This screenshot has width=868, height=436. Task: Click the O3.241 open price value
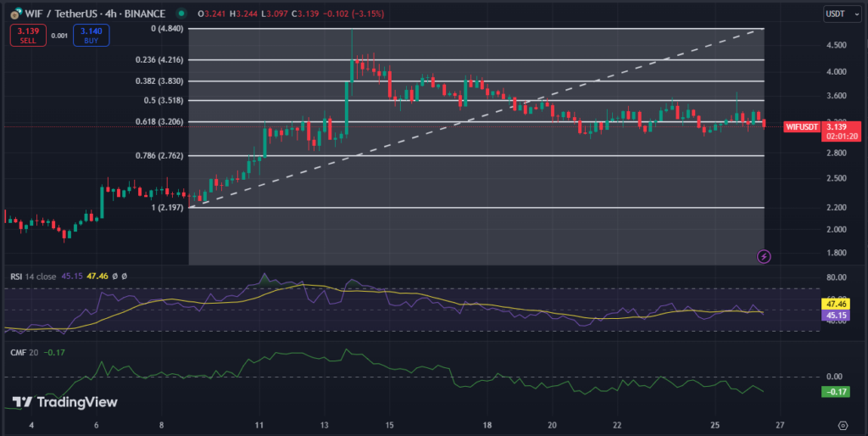point(212,14)
